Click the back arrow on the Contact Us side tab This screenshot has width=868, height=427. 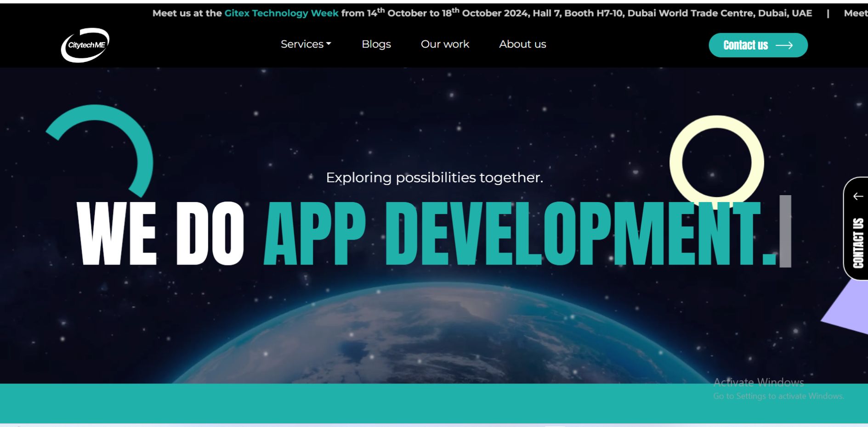pos(857,197)
